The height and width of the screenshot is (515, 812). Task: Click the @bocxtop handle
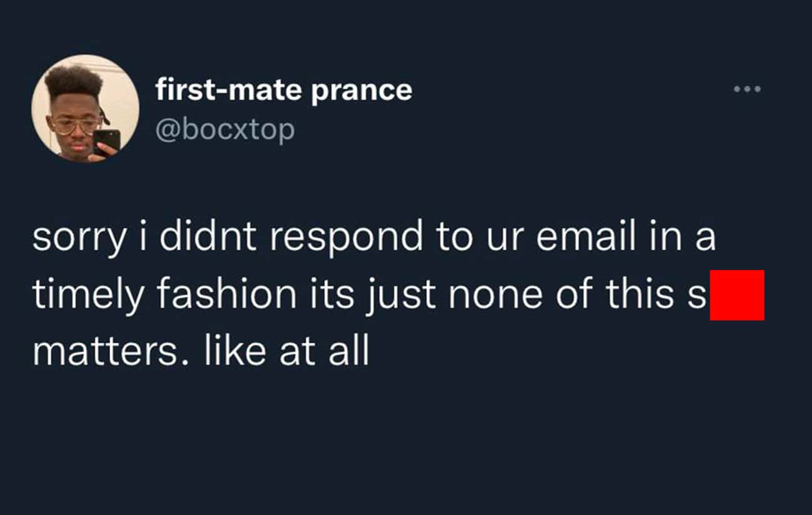[x=224, y=130]
